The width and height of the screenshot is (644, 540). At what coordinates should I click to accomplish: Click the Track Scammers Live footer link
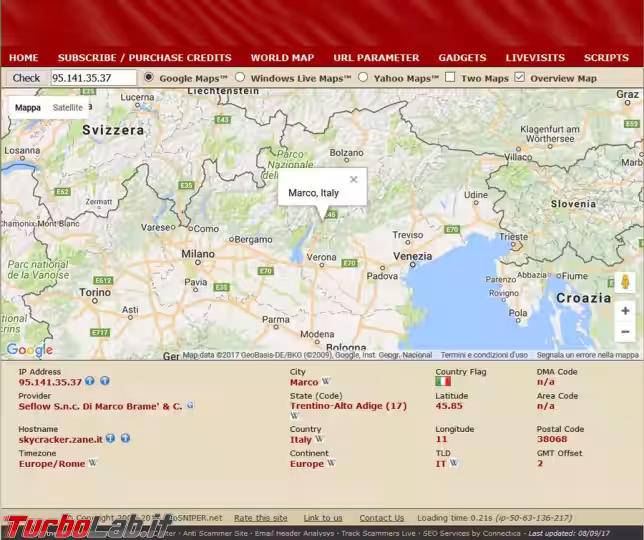378,533
